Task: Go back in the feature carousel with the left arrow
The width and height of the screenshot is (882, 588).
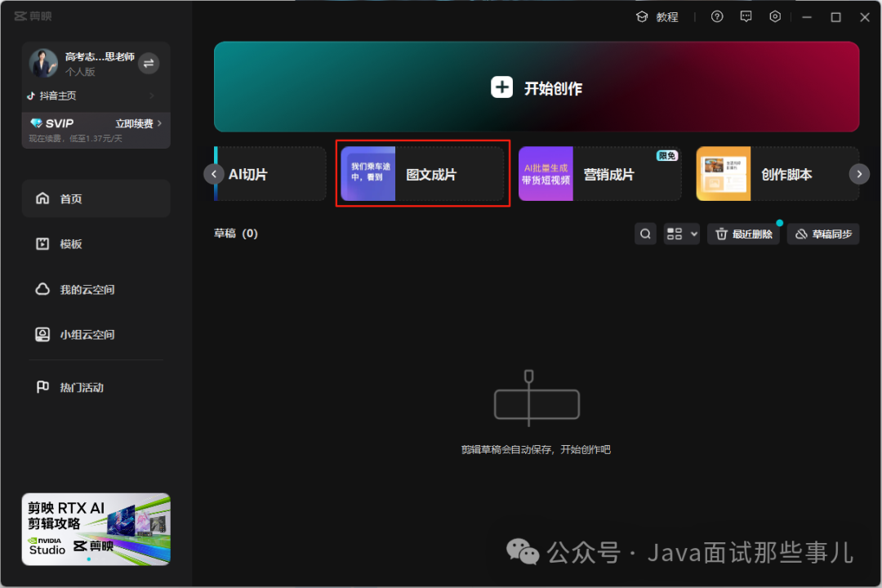Action: click(x=214, y=175)
